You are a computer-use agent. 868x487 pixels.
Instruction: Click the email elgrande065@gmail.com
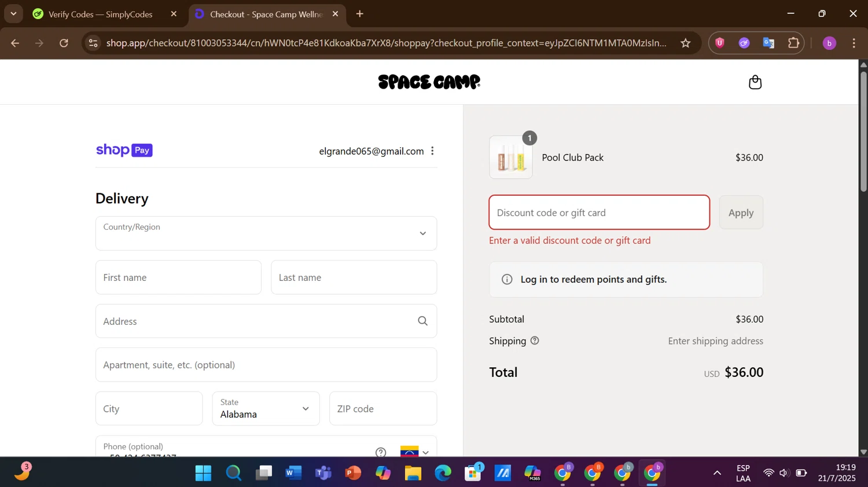[371, 151]
